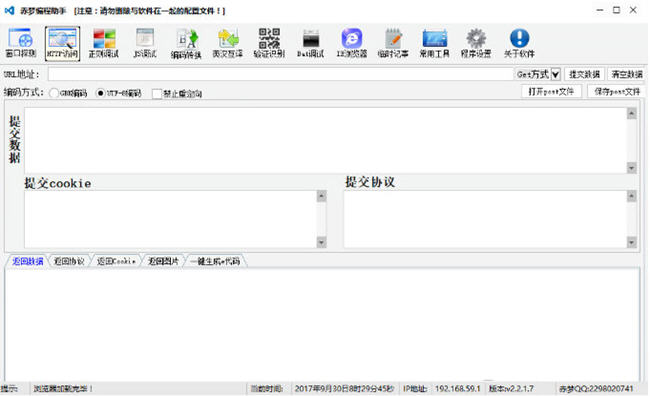The image size is (650, 396).
Task: Open 程序设置 gear settings
Action: [476, 43]
